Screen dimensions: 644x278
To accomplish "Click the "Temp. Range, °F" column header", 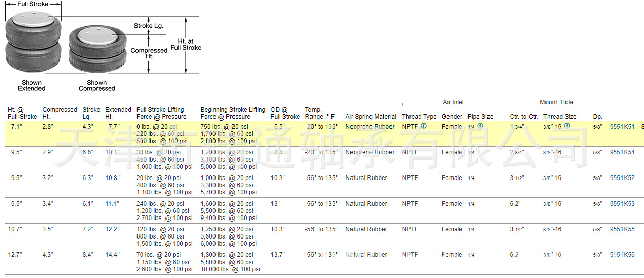I will point(320,113).
